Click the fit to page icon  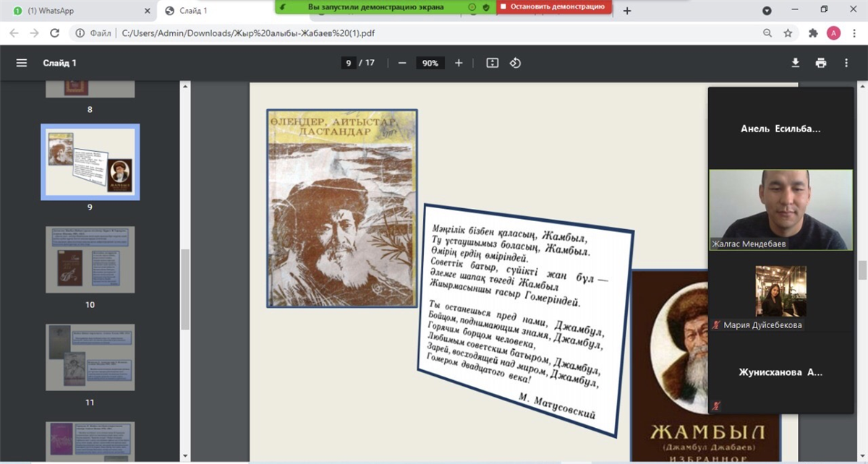[493, 63]
